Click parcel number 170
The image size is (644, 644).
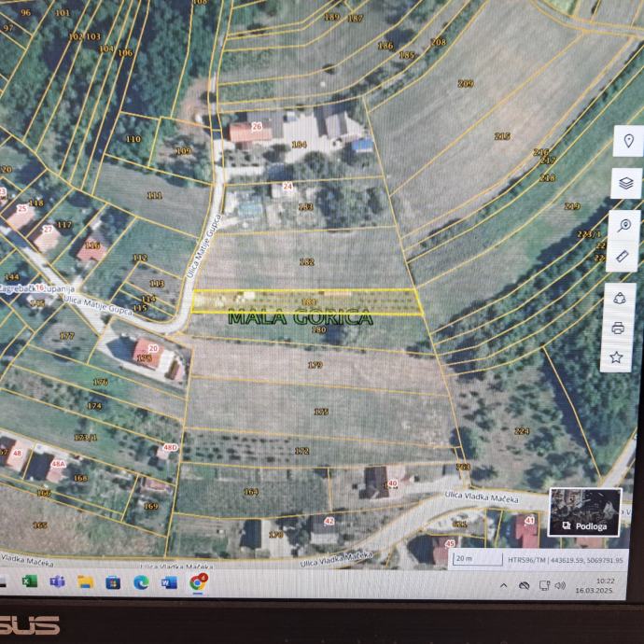(x=275, y=535)
